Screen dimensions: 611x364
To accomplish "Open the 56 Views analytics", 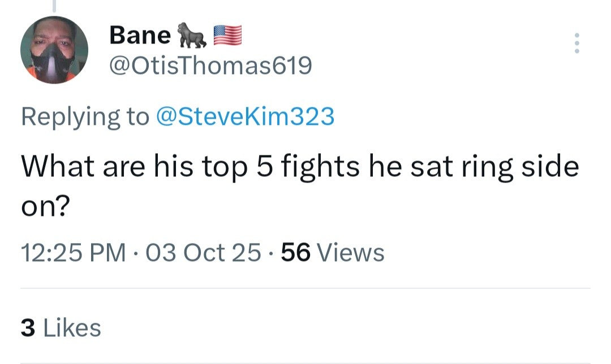I will coord(333,252).
